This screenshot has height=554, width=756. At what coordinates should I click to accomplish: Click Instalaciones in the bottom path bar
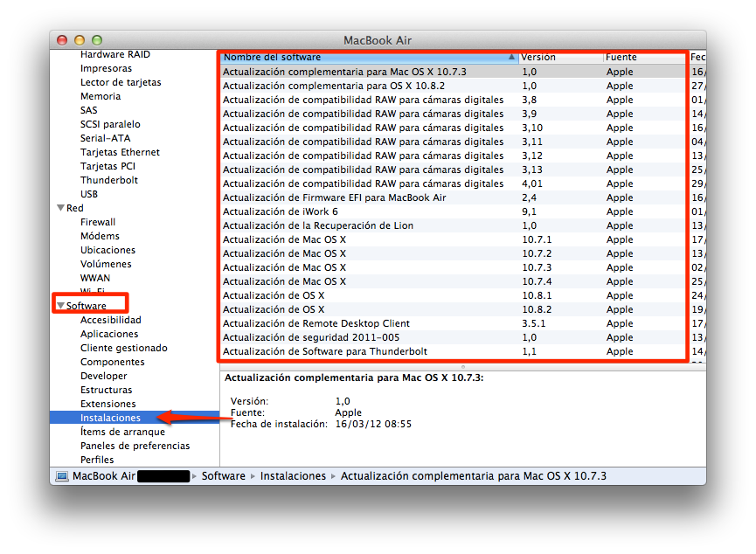[293, 476]
